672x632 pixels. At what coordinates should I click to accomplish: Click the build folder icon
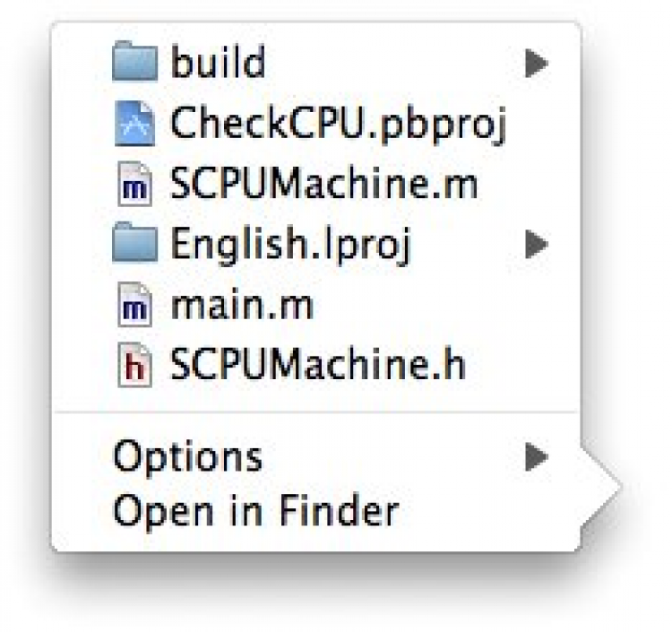(135, 64)
